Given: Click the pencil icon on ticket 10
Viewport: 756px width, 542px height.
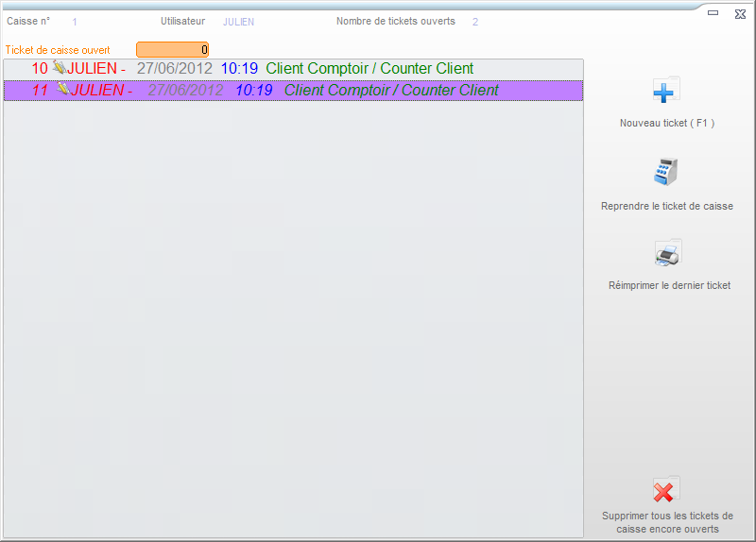Looking at the screenshot, I should [x=59, y=68].
